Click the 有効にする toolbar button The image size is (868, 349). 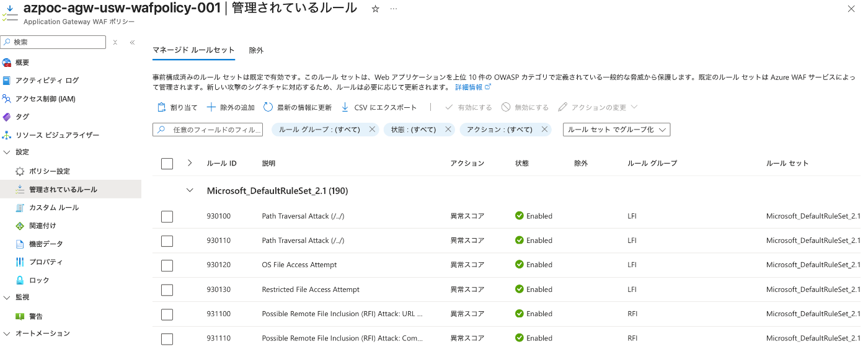(x=469, y=107)
